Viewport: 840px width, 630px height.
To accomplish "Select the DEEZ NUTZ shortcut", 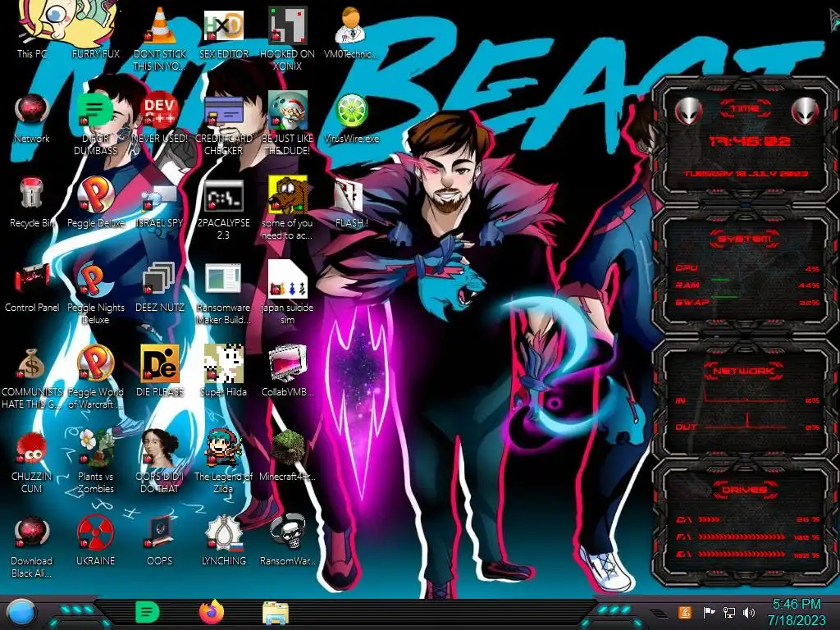I will (160, 288).
